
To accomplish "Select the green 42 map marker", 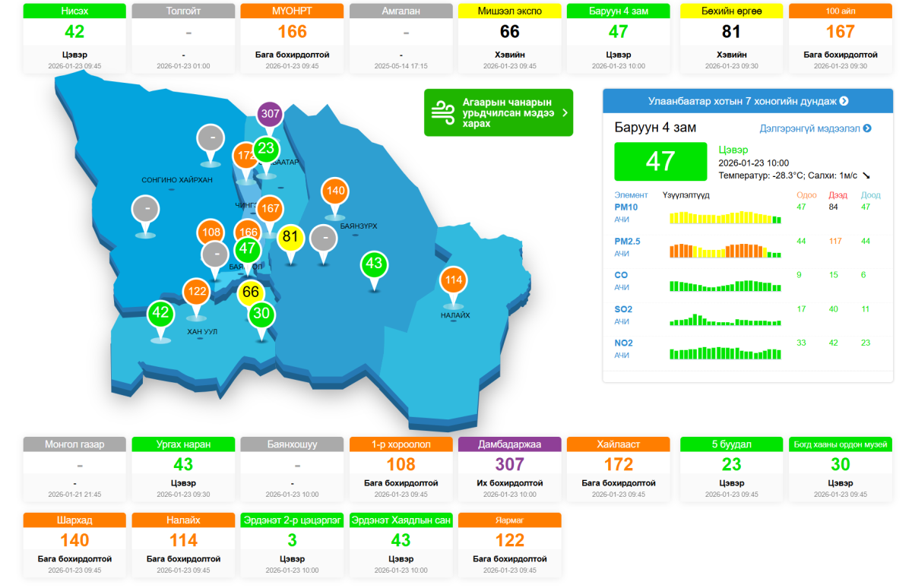I will pyautogui.click(x=160, y=313).
